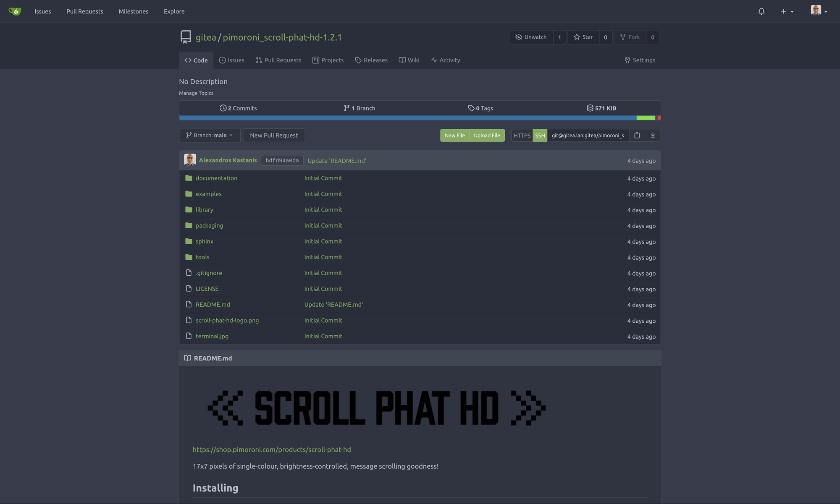The width and height of the screenshot is (840, 504).
Task: Open commit hash bdfd94a0da
Action: 282,160
